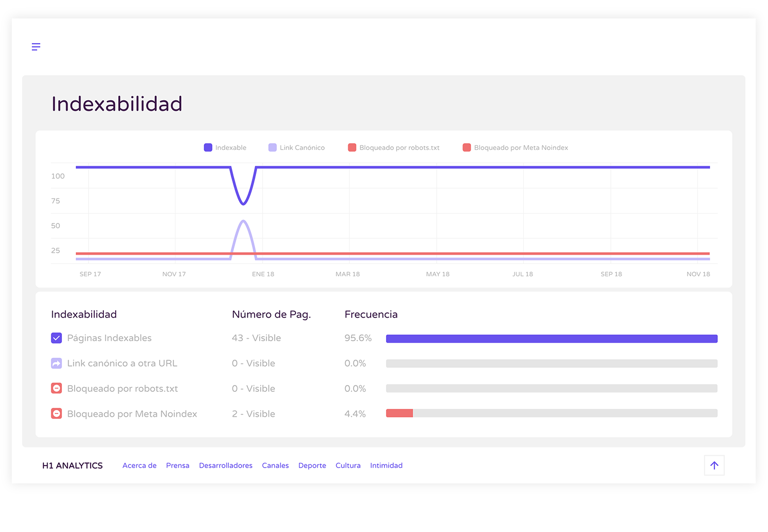Click the Link canónico redirect arrow icon
The image size is (768, 532).
pos(56,363)
